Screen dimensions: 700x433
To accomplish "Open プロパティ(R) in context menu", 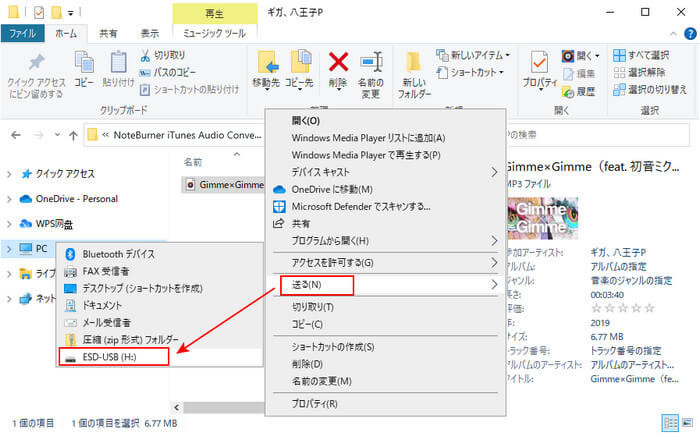I will 386,404.
